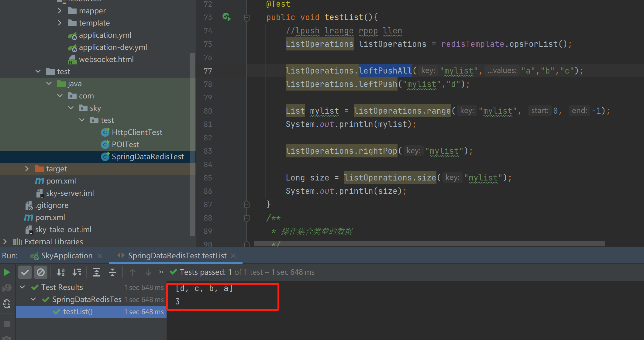The image size is (644, 340).
Task: Collapse all test result nodes
Action: click(x=112, y=272)
